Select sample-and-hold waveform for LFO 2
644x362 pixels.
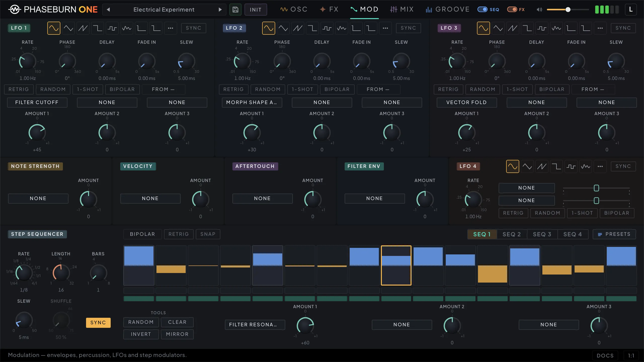pyautogui.click(x=327, y=28)
